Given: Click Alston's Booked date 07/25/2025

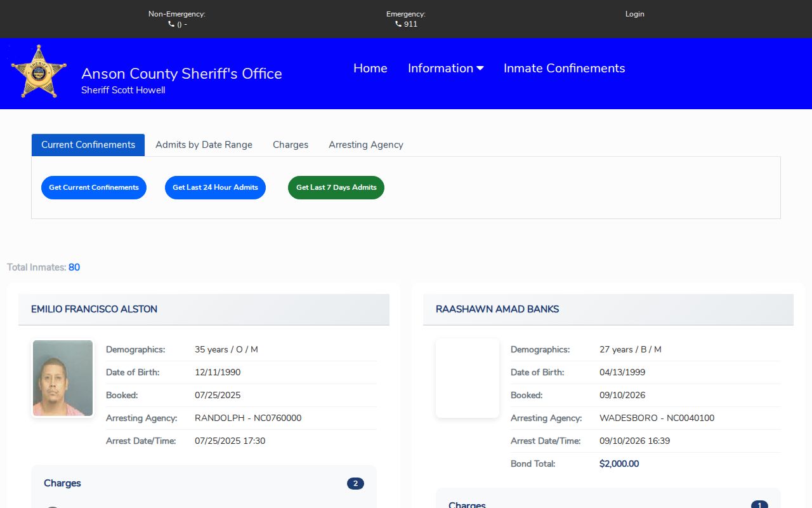Looking at the screenshot, I should click(218, 395).
